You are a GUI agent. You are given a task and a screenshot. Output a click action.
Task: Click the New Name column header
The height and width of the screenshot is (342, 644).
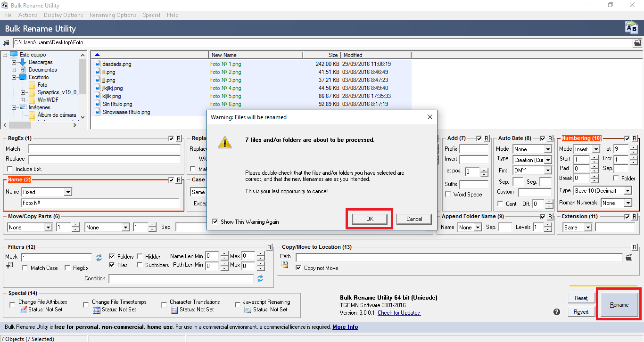(256, 55)
